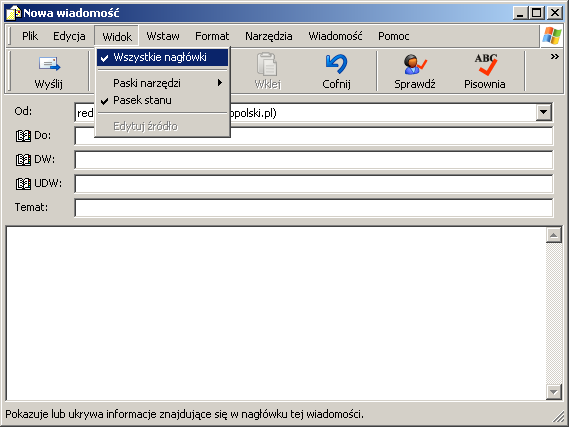Click inside the message body area

(276, 313)
